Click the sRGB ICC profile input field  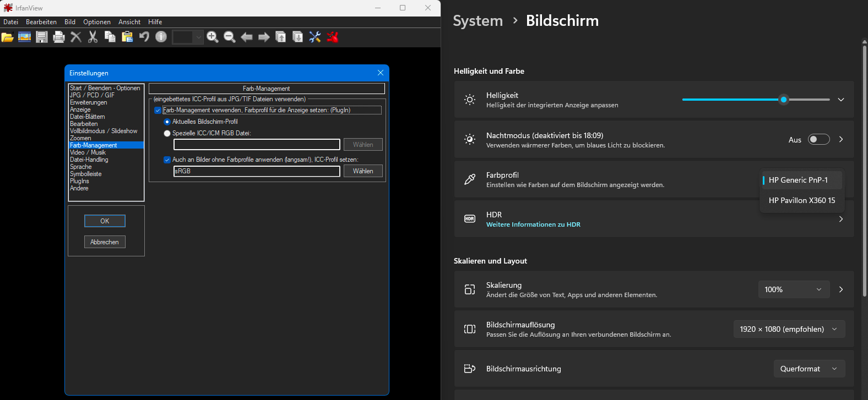[x=257, y=171]
